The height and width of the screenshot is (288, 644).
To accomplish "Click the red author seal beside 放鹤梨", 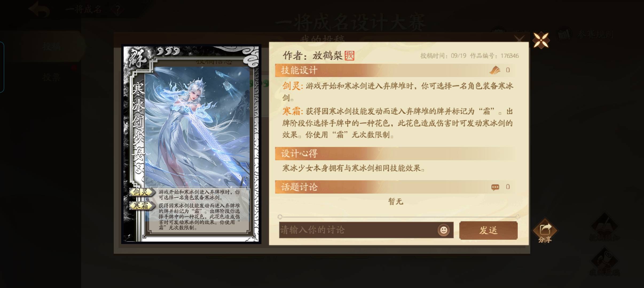I will click(x=349, y=56).
